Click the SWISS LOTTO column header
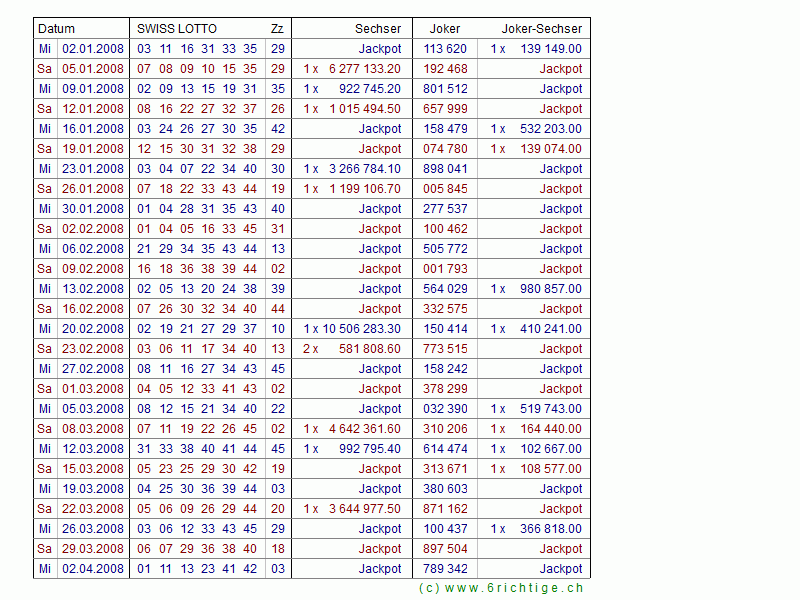Screen dimensions: 800x600 coord(177,29)
